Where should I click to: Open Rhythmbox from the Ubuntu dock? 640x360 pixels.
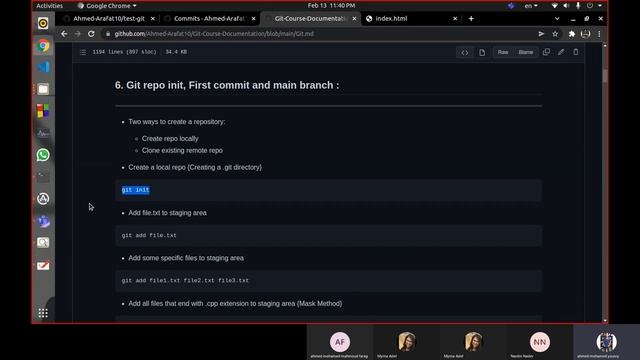click(x=43, y=23)
